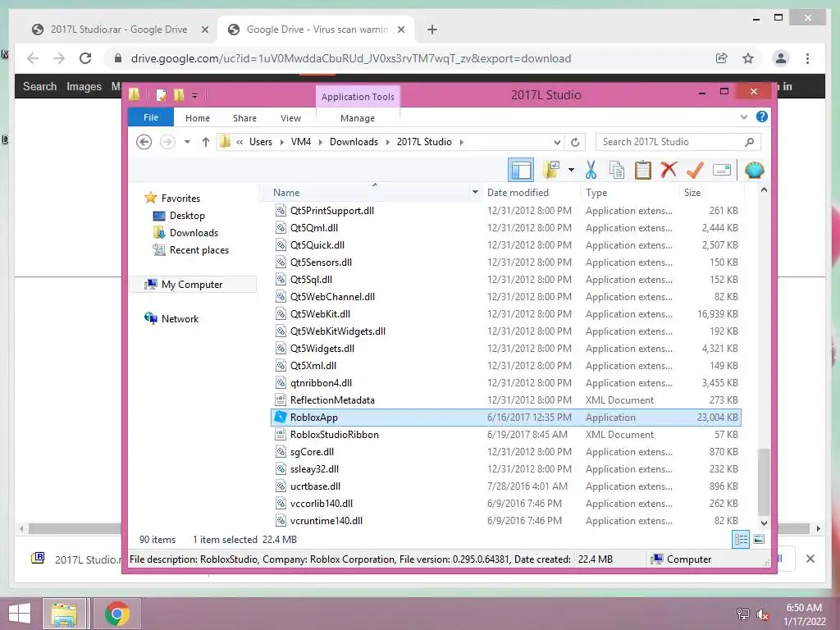The height and width of the screenshot is (630, 840).
Task: Click the Rename icon in Explorer toolbar
Action: [x=722, y=171]
